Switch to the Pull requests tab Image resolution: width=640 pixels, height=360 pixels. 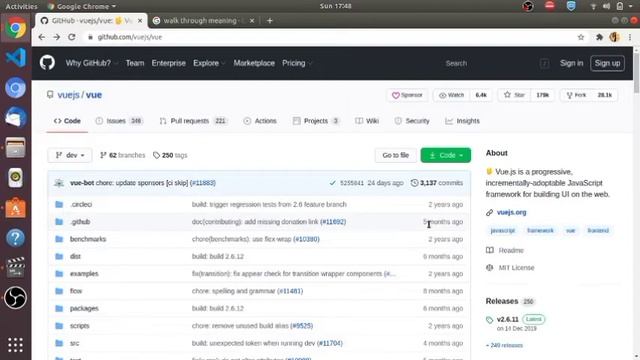(193, 121)
